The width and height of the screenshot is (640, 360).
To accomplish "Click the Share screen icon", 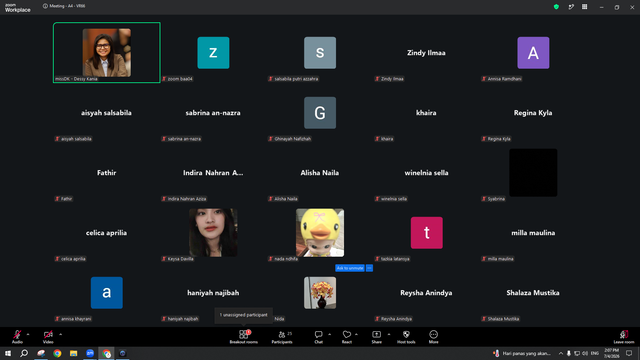I will pos(376,334).
